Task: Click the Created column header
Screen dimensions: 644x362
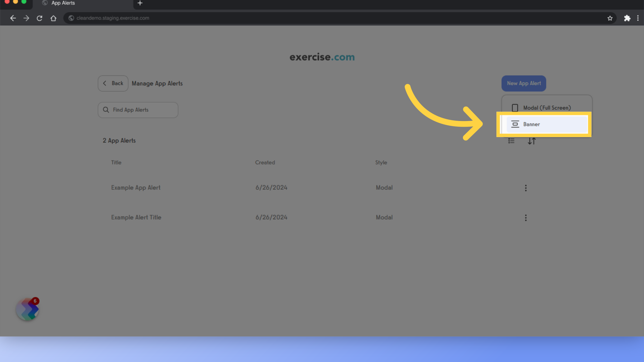Action: (265, 163)
